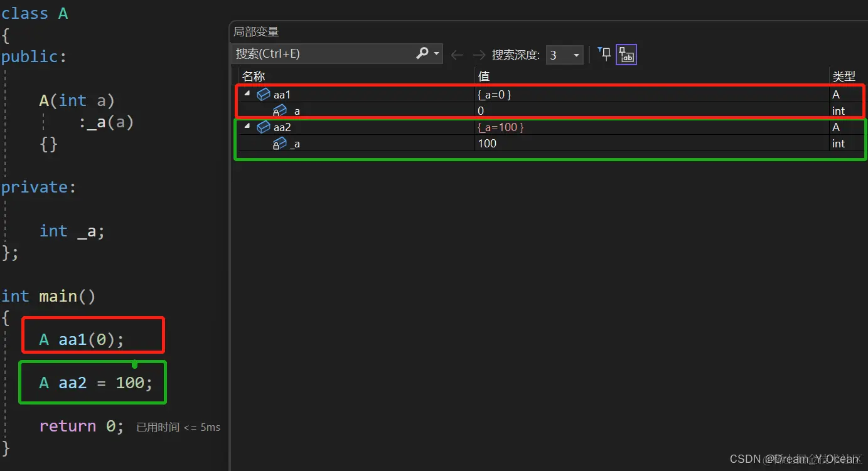Click the int _a; member declaration

tap(72, 231)
